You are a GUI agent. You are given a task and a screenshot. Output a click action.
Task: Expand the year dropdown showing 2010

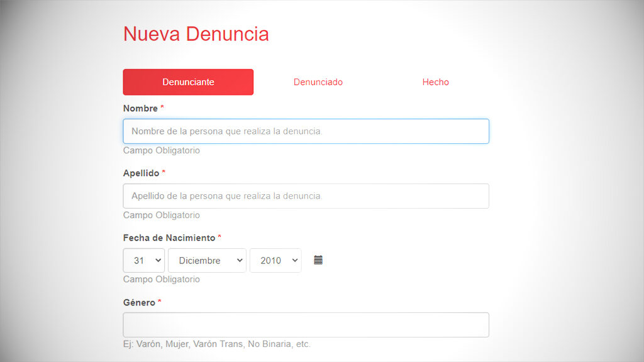pyautogui.click(x=275, y=261)
